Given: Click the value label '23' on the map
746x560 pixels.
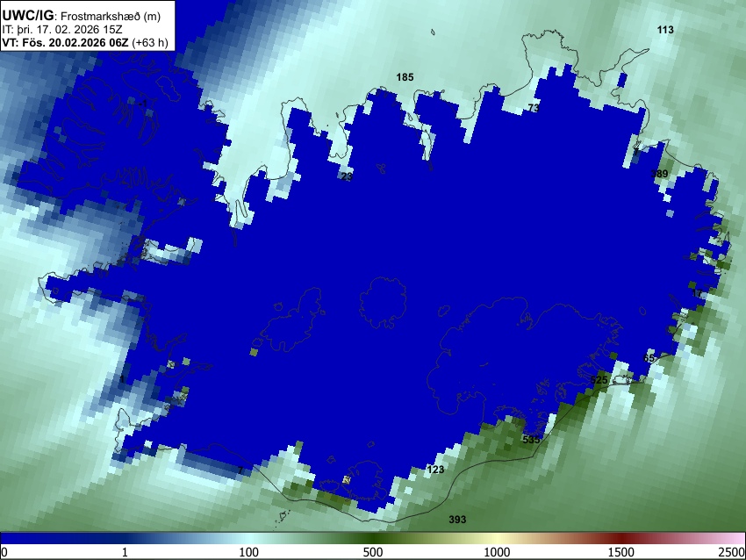Looking at the screenshot, I should (x=347, y=176).
